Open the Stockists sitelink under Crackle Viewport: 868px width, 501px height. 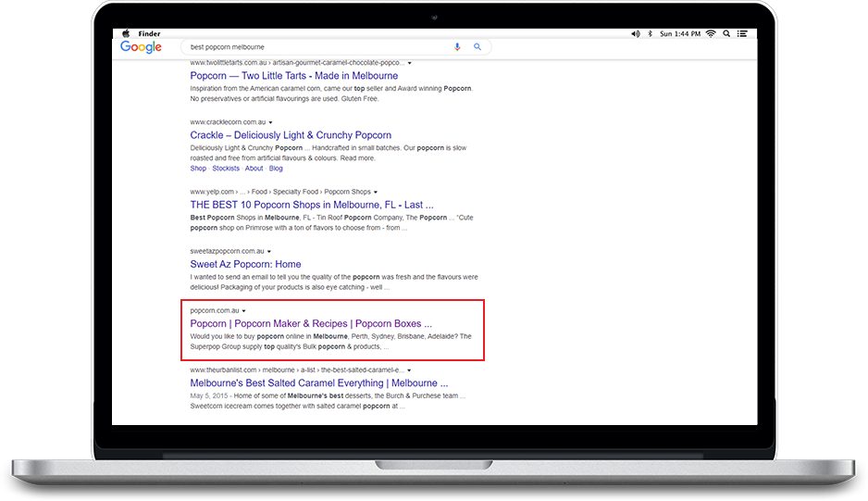226,169
